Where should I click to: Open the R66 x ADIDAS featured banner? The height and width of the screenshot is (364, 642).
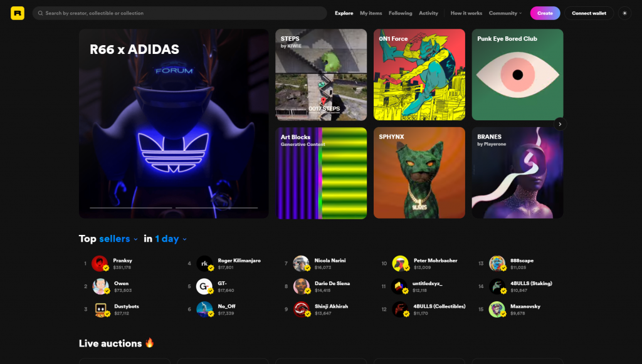pyautogui.click(x=174, y=123)
